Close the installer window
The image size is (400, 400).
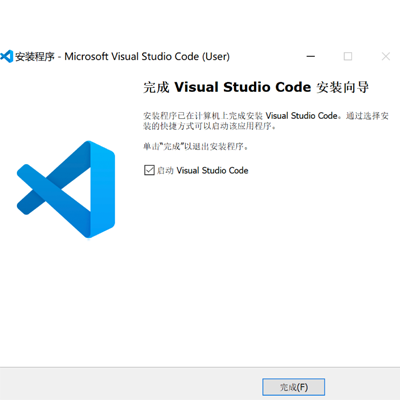(x=386, y=56)
